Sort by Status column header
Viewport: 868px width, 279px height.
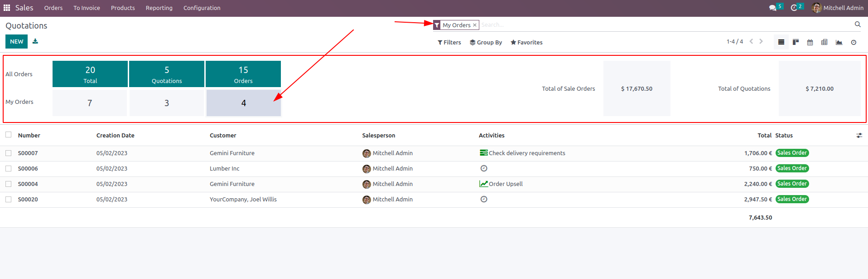click(784, 135)
